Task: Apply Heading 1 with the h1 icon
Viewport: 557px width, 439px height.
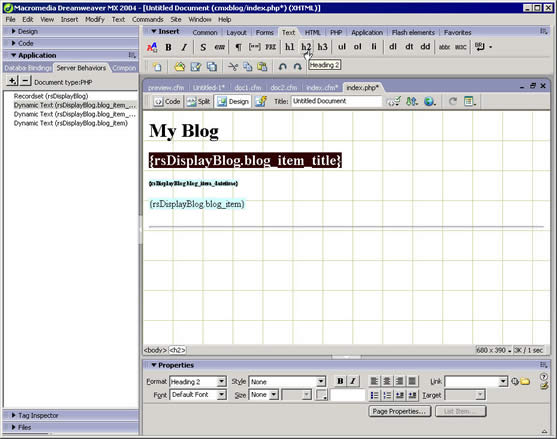Action: tap(290, 47)
